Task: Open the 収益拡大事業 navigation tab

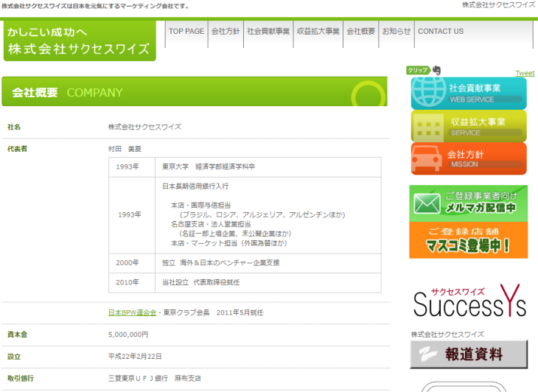Action: 318,32
